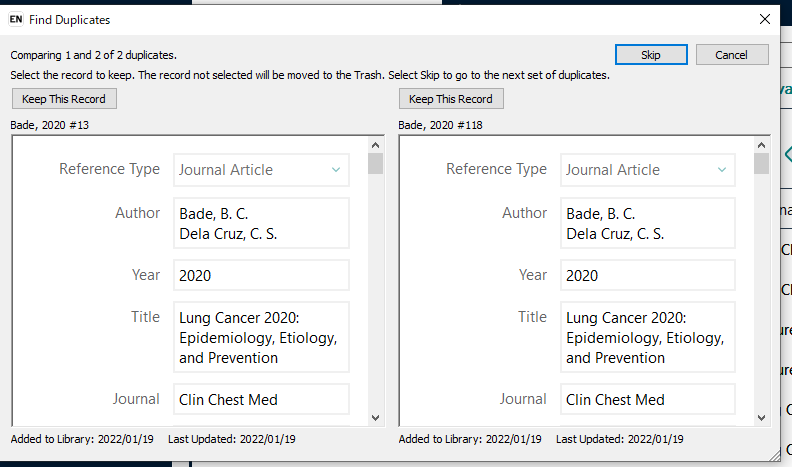Open Reference Type dropdown in right record

[x=648, y=170]
